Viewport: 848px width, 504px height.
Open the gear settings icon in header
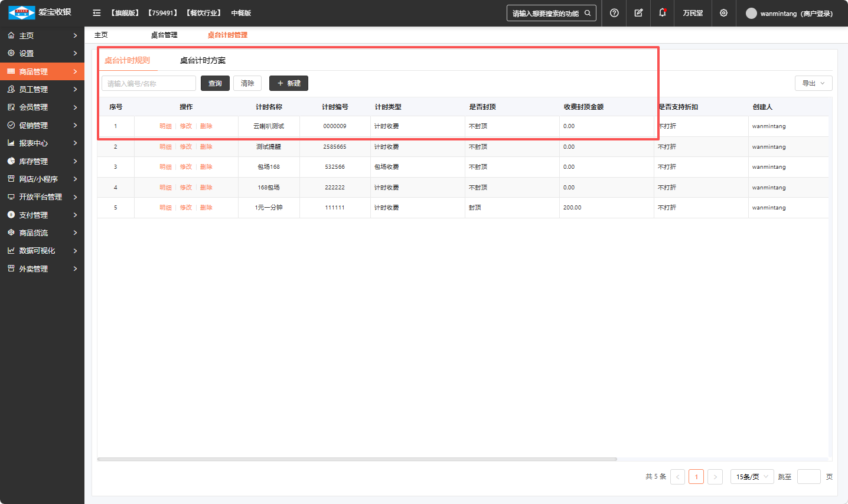[723, 13]
